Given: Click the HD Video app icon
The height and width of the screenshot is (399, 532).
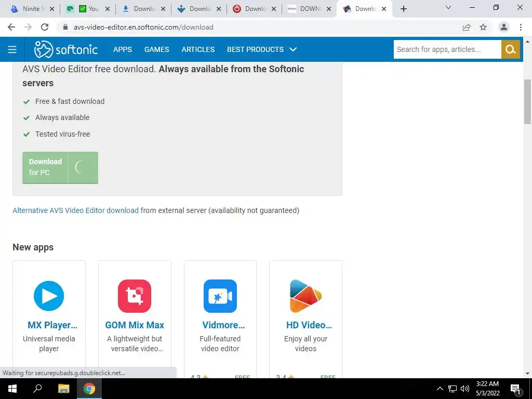Looking at the screenshot, I should tap(305, 296).
